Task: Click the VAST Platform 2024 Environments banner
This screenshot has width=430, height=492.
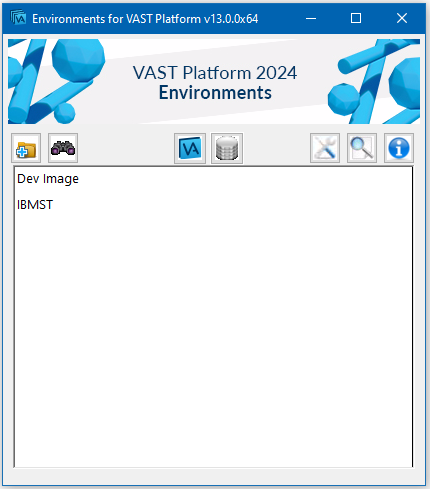Action: [x=214, y=82]
